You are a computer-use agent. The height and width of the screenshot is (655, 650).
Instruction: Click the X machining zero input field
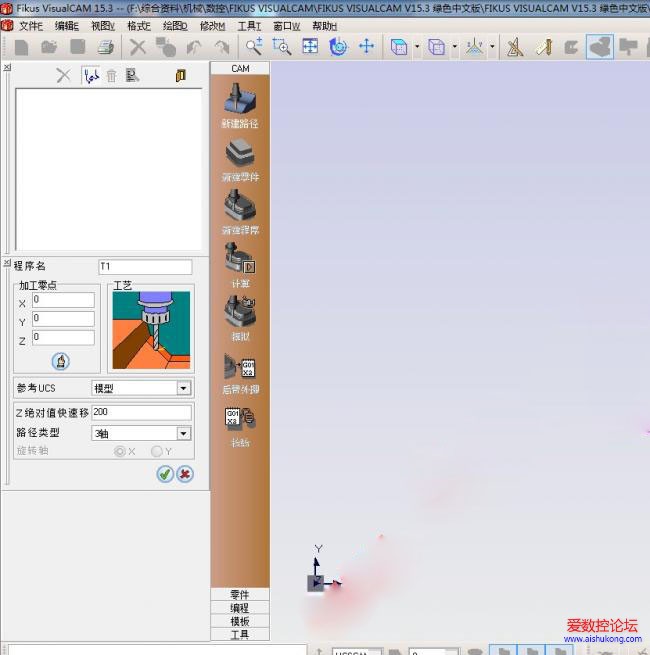coord(63,300)
